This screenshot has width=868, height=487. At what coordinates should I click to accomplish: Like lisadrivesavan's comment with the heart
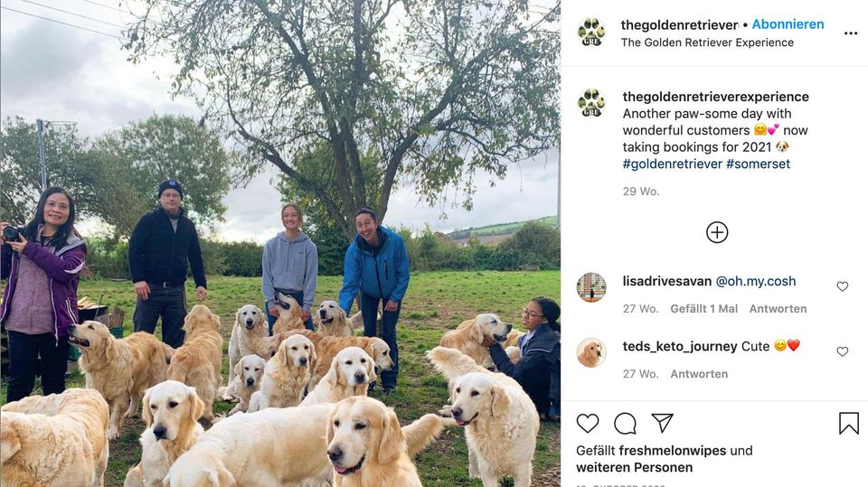click(842, 286)
